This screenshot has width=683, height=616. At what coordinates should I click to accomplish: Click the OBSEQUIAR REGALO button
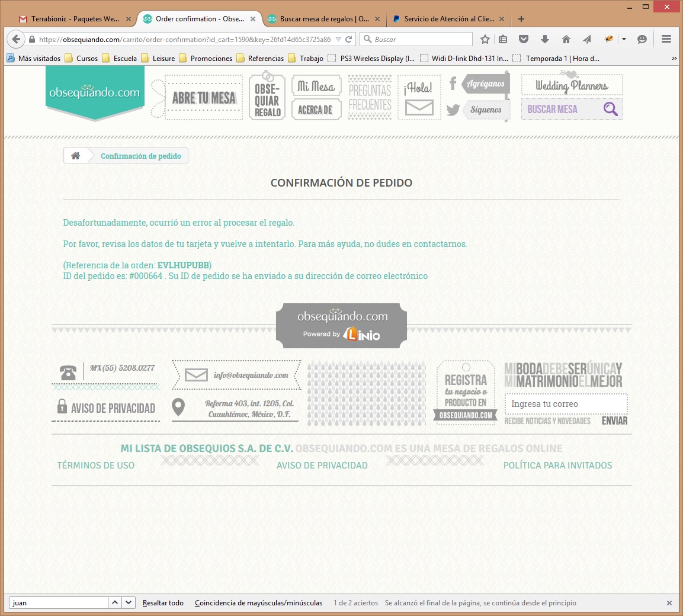267,97
